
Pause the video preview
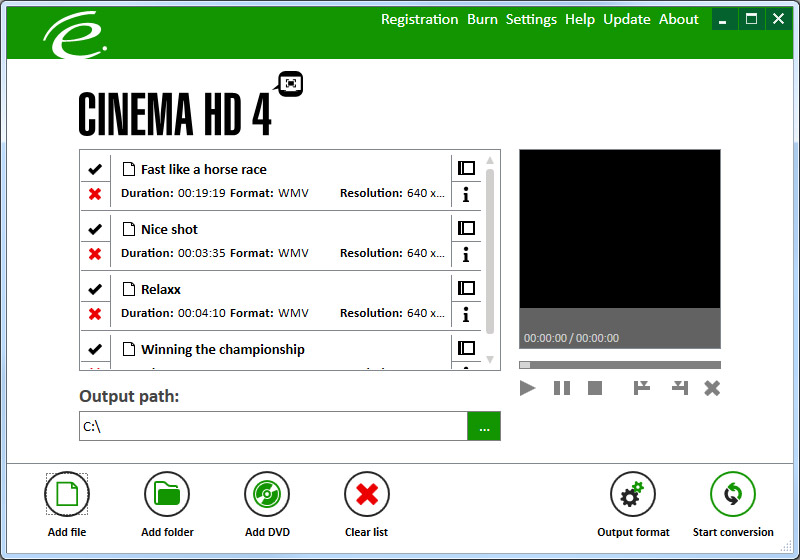(x=562, y=388)
